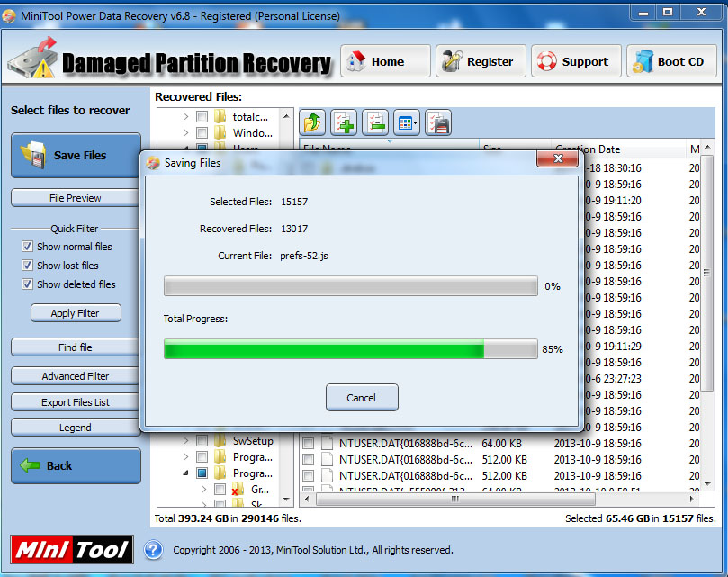Viewport: 728px width, 577px height.
Task: Check the 64.00 KB NTUSER.DAT file checkbox
Action: click(308, 443)
